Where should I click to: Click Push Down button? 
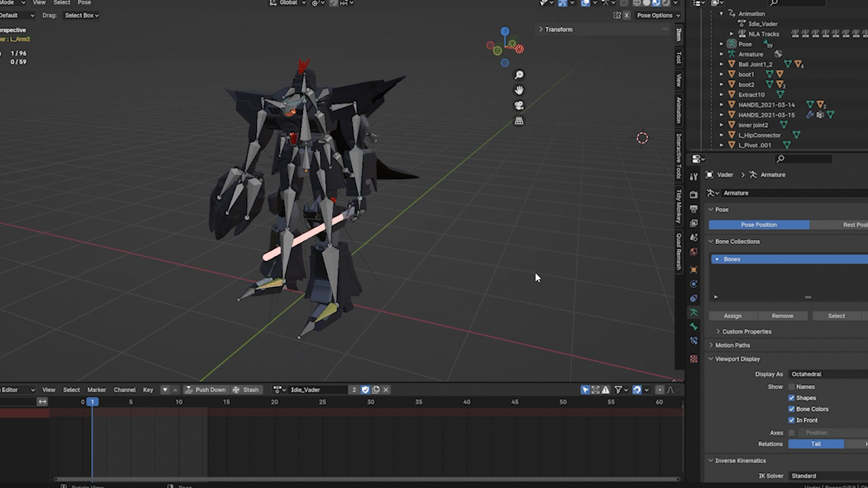(x=205, y=390)
